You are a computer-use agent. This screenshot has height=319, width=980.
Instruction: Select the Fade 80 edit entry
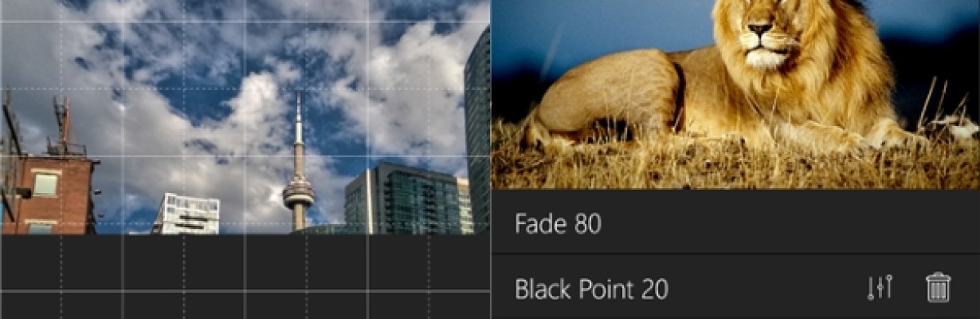click(x=735, y=223)
